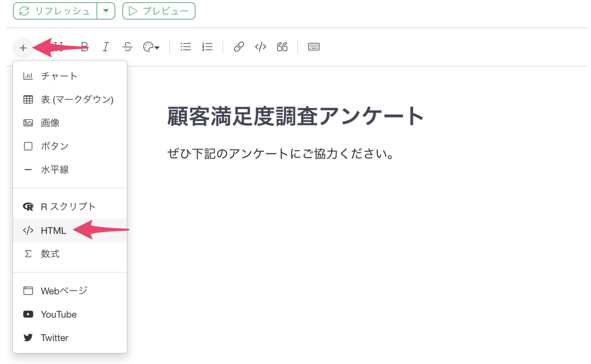Select R スクリプト menu item

70,207
